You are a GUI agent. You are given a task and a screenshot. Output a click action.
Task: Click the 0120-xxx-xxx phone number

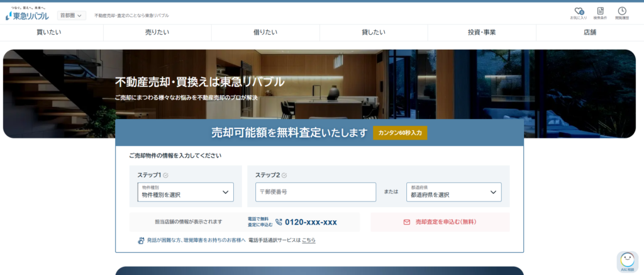coord(311,222)
